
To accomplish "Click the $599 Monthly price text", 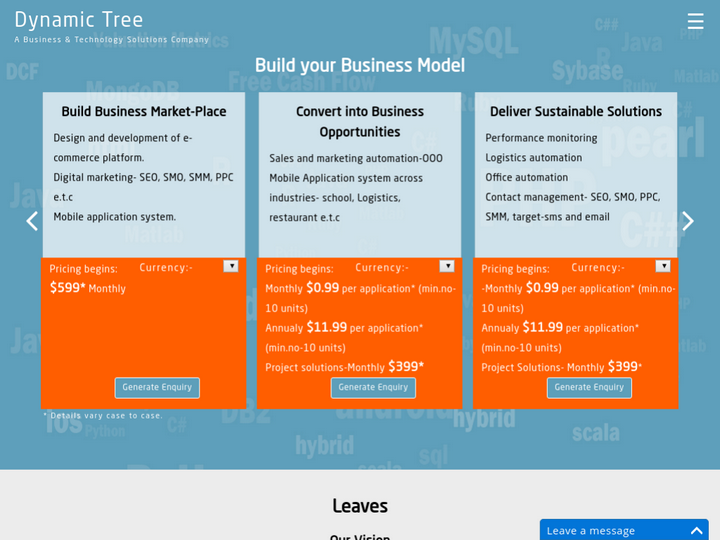I will click(x=88, y=288).
